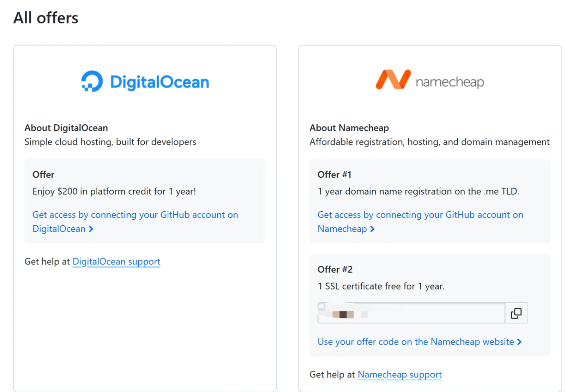Click the 'All offers' heading
Screen dimensions: 566x392
pyautogui.click(x=45, y=18)
